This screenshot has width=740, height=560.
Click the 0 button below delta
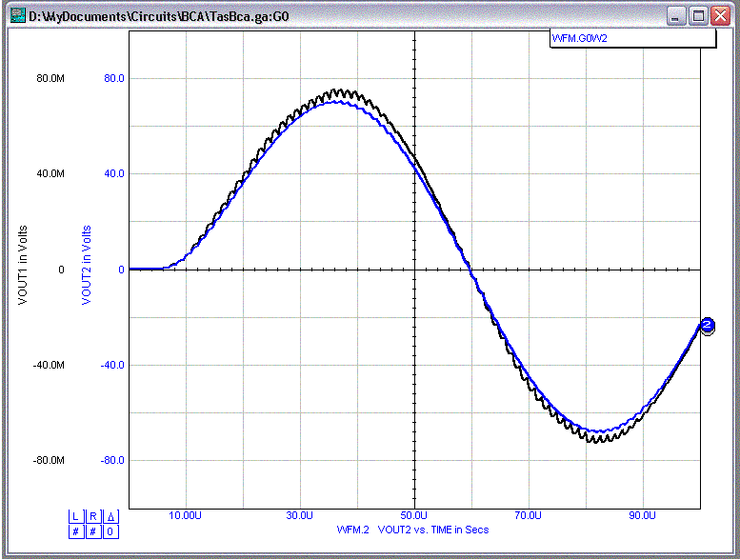[x=110, y=532]
